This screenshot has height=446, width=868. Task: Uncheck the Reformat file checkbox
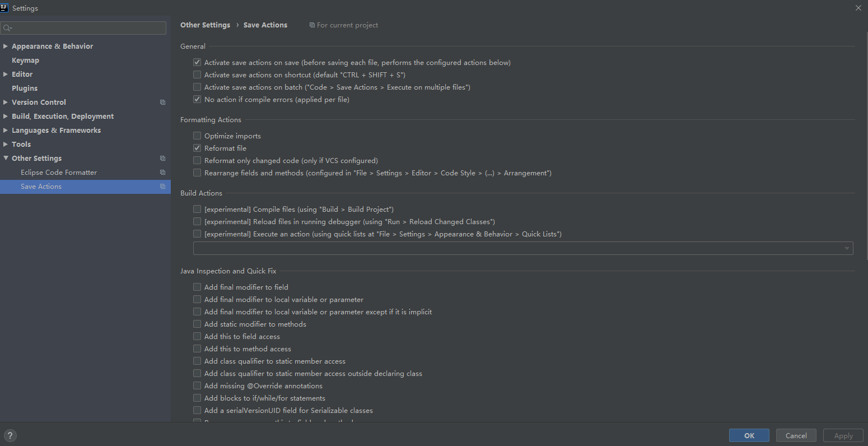pyautogui.click(x=197, y=148)
